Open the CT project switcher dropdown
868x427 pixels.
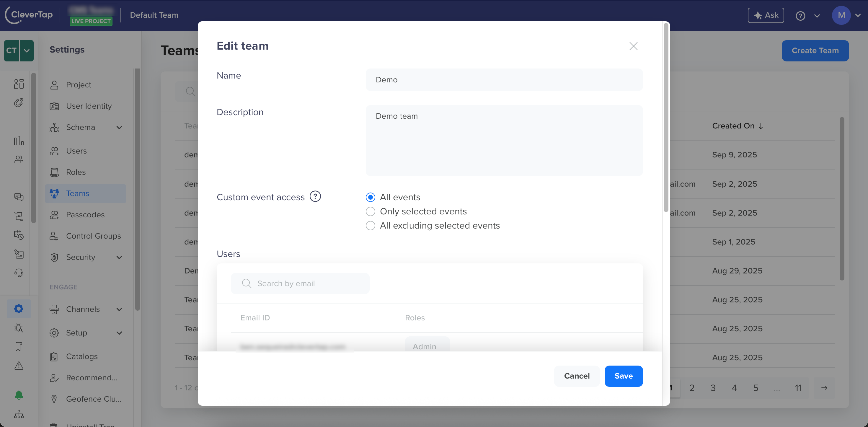pyautogui.click(x=27, y=50)
